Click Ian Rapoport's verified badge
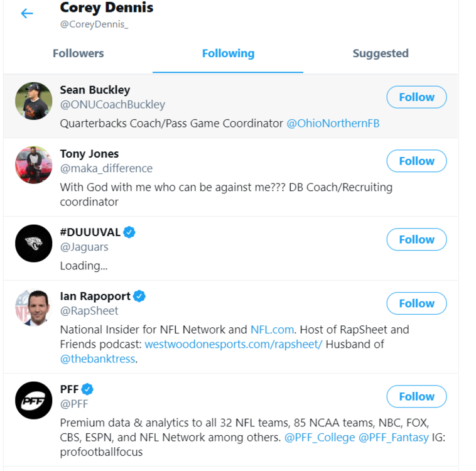The width and height of the screenshot is (476, 471). pyautogui.click(x=140, y=296)
